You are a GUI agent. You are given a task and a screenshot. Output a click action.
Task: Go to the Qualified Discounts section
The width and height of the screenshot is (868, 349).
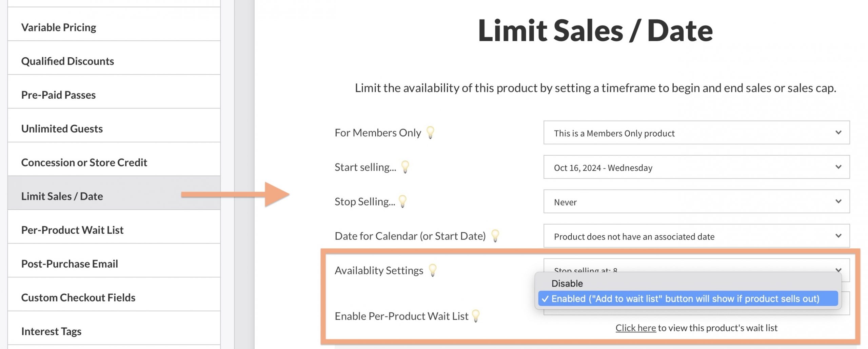67,61
